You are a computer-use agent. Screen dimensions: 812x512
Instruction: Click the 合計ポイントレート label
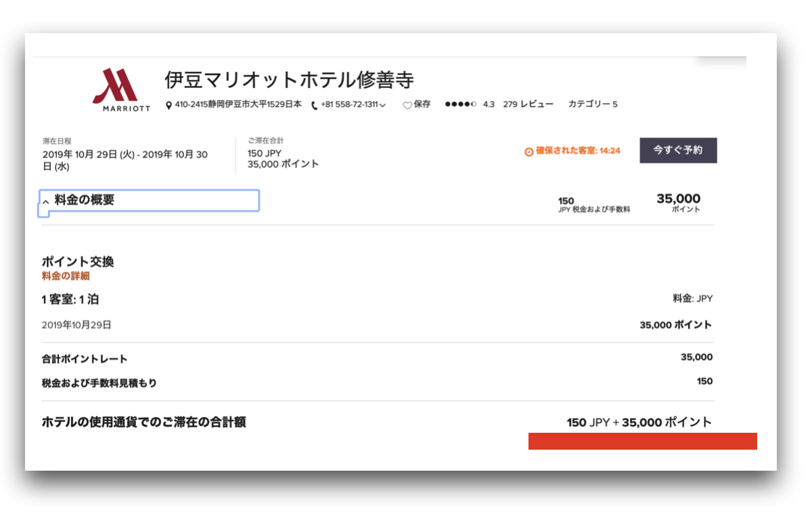(x=85, y=359)
